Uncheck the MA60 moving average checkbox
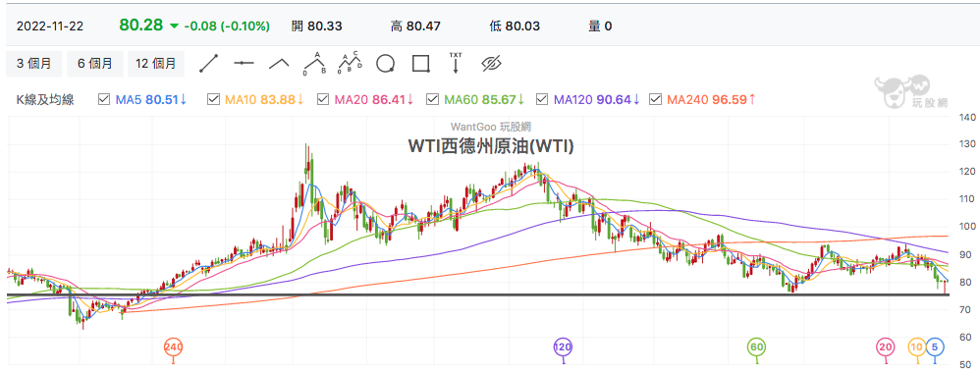980x373 pixels. (431, 99)
